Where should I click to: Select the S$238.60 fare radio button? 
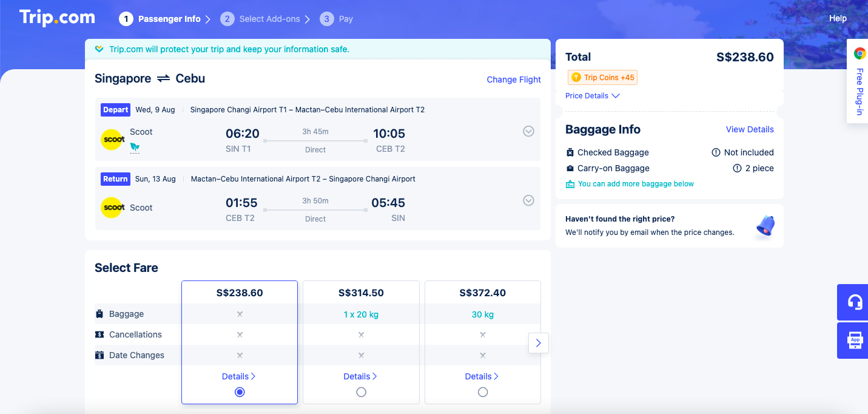click(240, 392)
